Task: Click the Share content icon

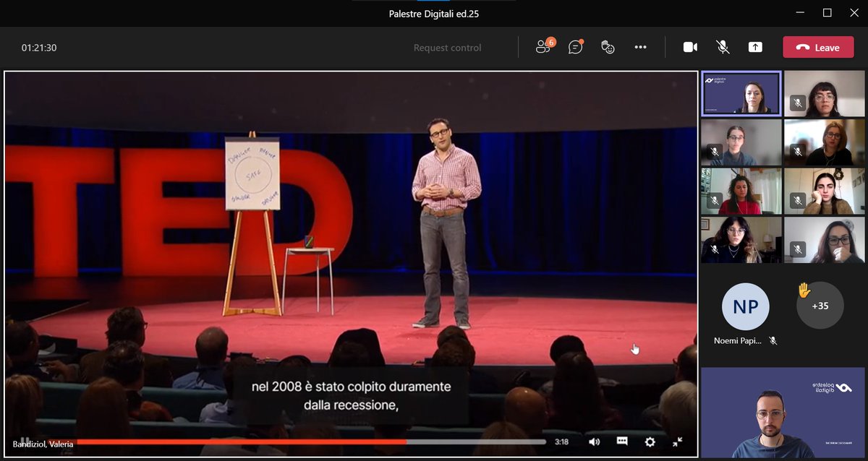Action: (x=755, y=47)
